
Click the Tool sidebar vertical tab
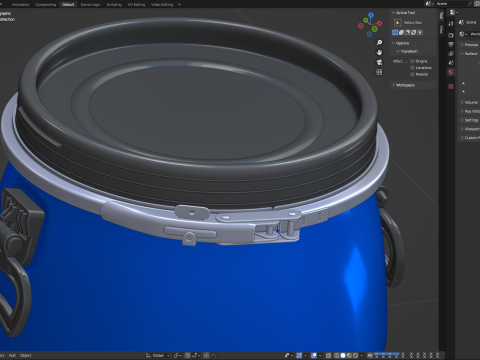[441, 16]
